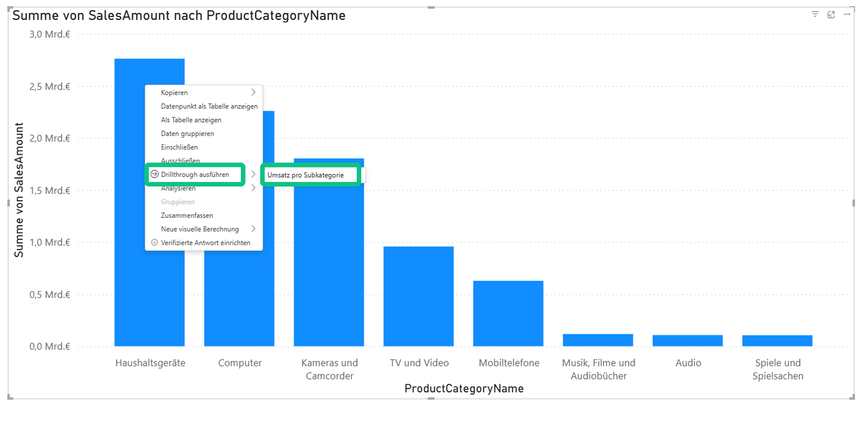This screenshot has height=431, width=868.
Task: Click the Kameras und Camcorder axis label
Action: (329, 369)
